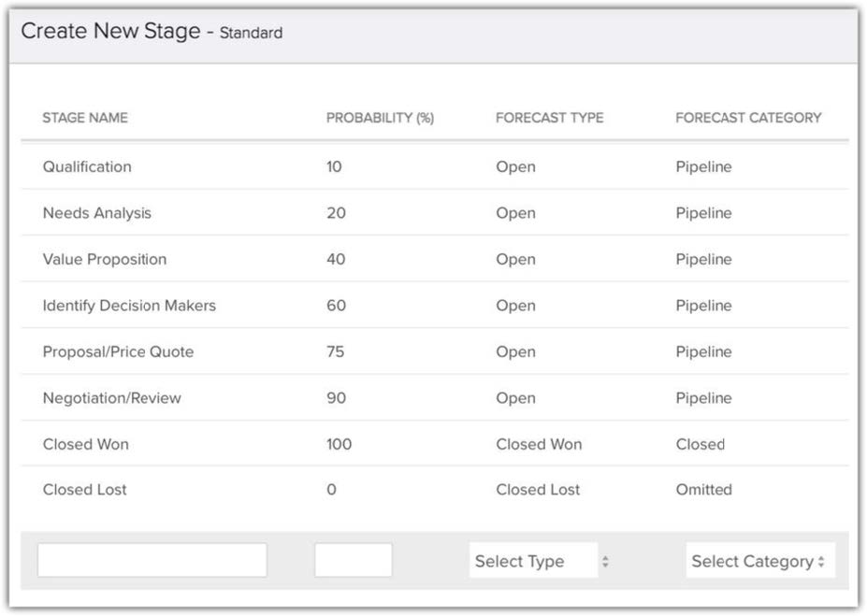The width and height of the screenshot is (867, 616).
Task: Open the Select Type dropdown
Action: pos(532,561)
